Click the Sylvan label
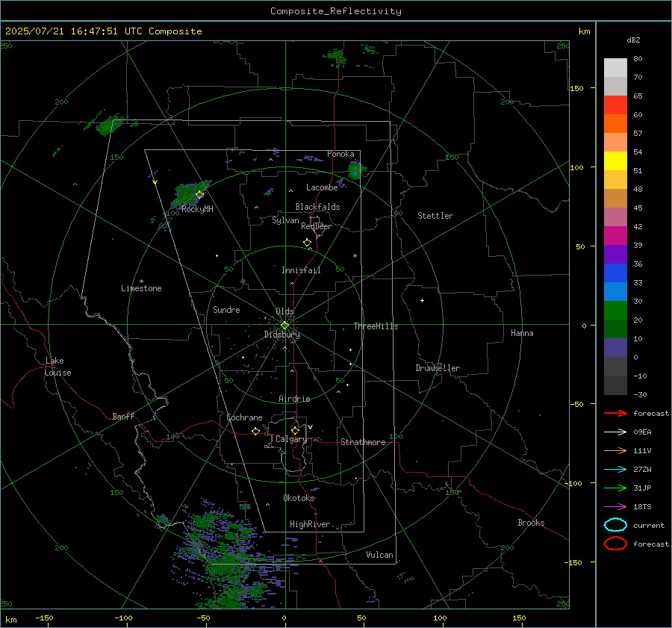 pos(285,220)
